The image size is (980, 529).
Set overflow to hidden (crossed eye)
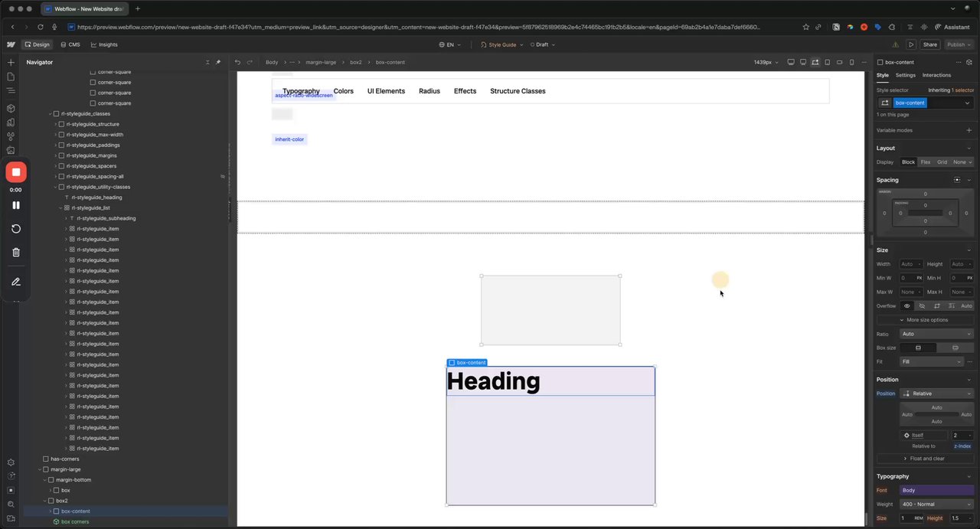click(922, 305)
